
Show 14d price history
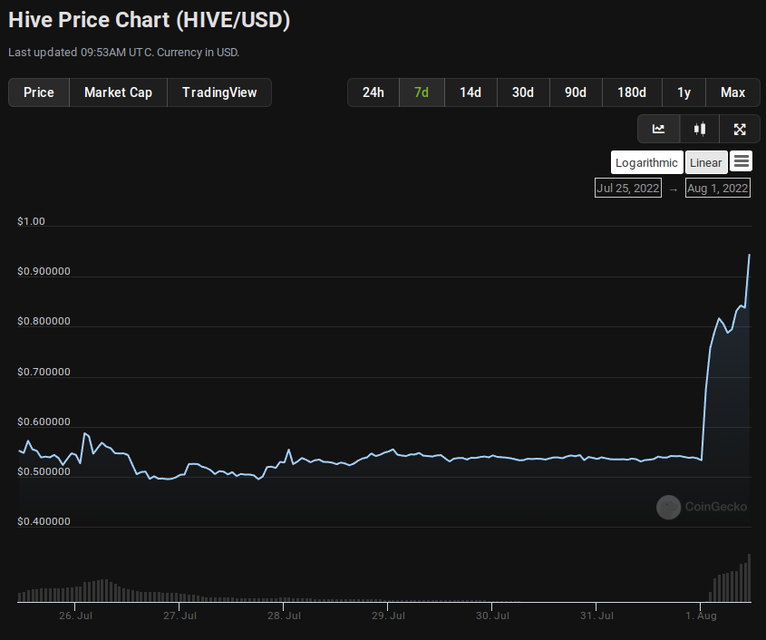pyautogui.click(x=470, y=92)
